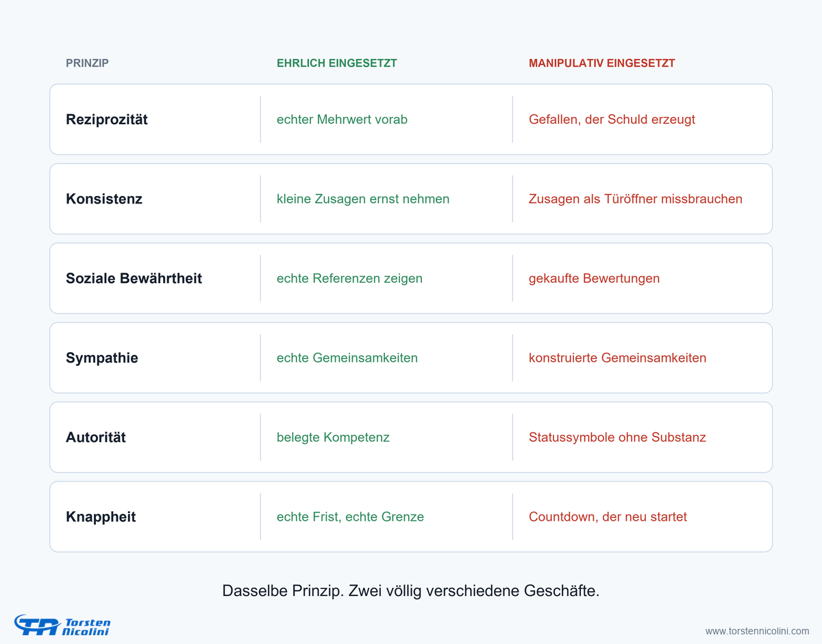Click 'Zusagen als Türöffner missbrauchen'
822x644 pixels.
pos(636,199)
